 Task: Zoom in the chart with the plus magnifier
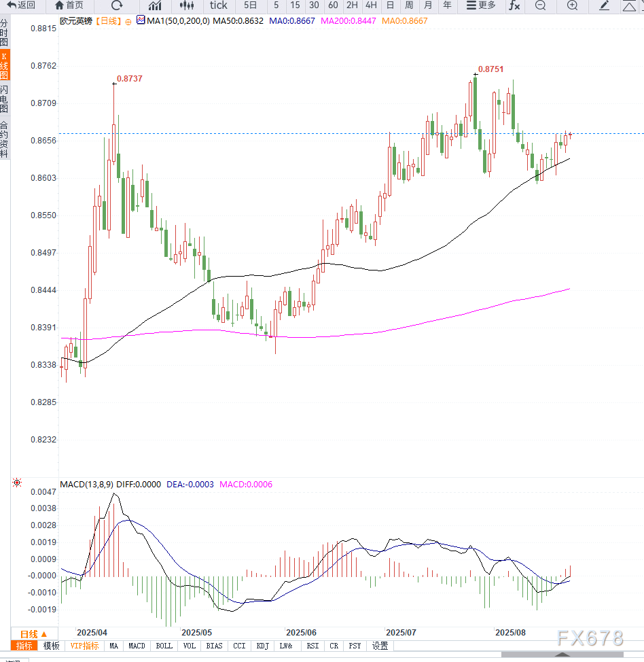[x=572, y=5]
